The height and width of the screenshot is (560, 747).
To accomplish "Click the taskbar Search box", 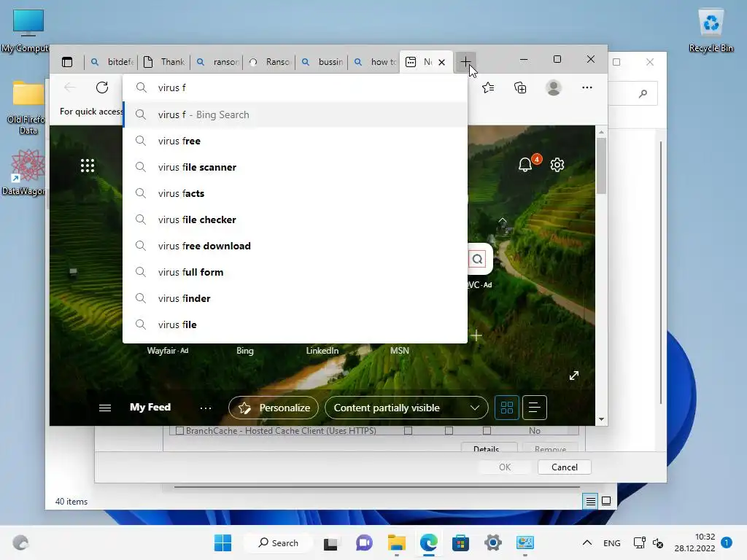I will click(x=278, y=542).
